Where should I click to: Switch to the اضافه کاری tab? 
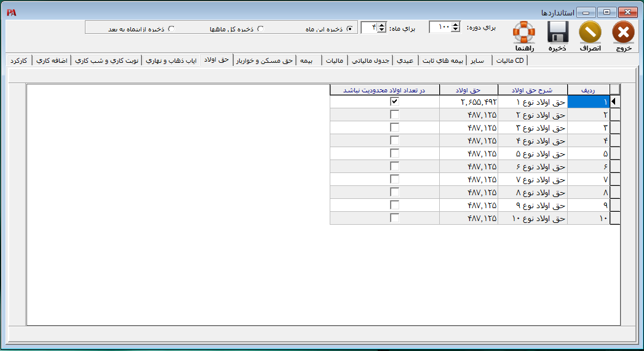(52, 60)
